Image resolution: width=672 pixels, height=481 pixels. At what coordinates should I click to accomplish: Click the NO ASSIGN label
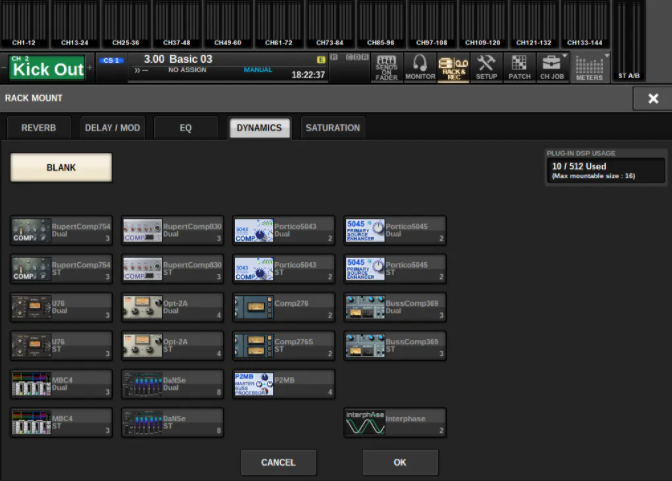coord(187,70)
